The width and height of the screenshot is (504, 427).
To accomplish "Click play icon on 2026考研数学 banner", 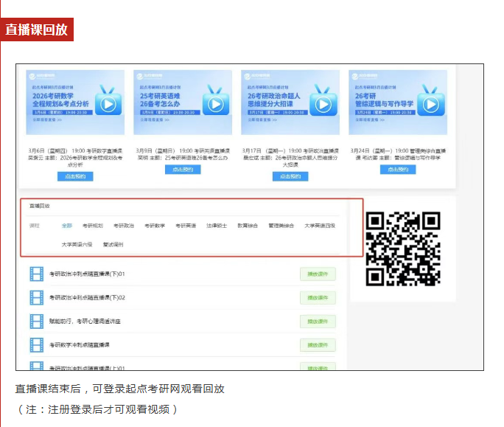I will 108,102.
